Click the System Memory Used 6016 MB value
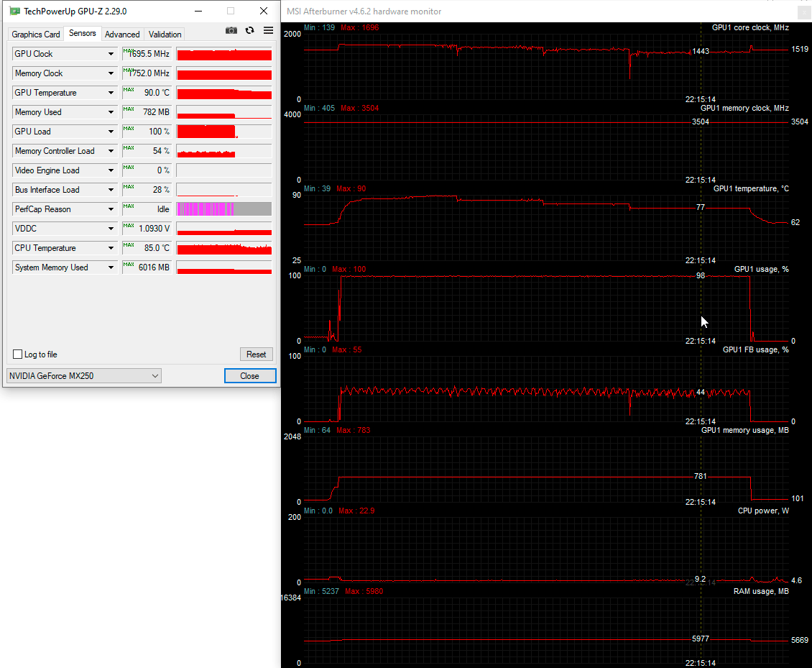 [147, 267]
